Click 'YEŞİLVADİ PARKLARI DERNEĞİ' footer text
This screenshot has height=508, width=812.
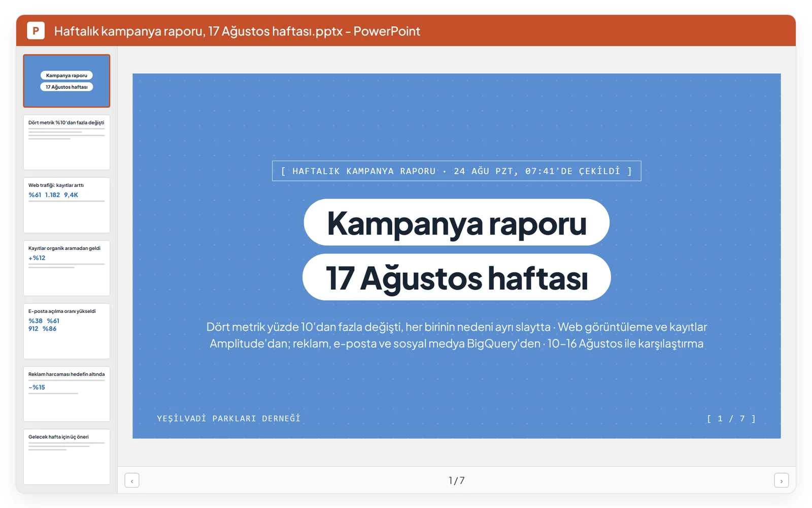(x=228, y=419)
